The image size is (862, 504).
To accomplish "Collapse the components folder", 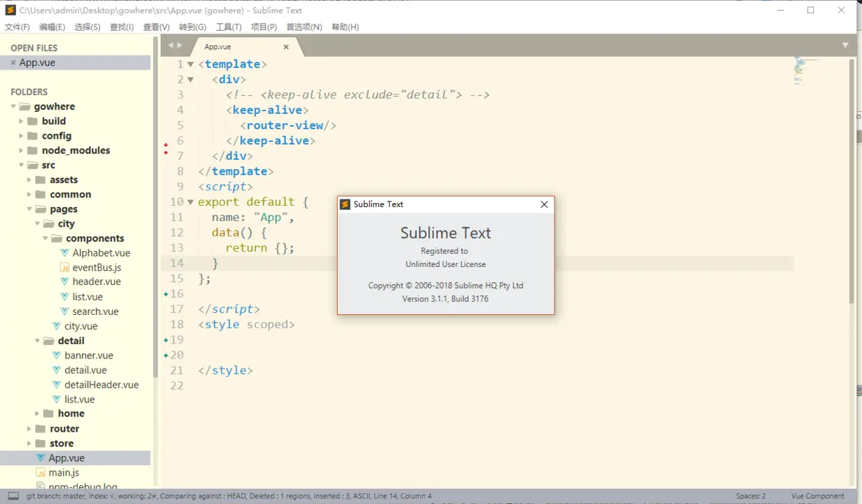I will pos(45,238).
